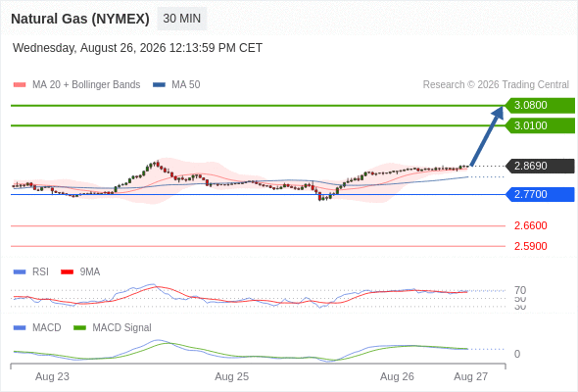Viewport: 578px width, 392px height.
Task: Select the 3.0100 green resistance label
Action: point(540,125)
